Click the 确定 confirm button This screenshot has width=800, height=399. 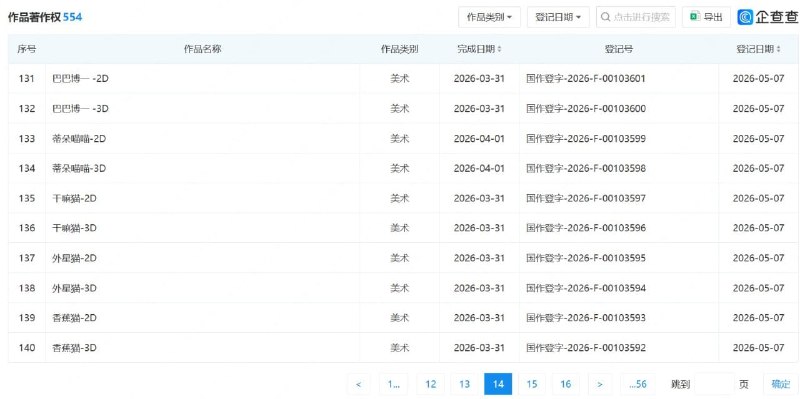781,384
